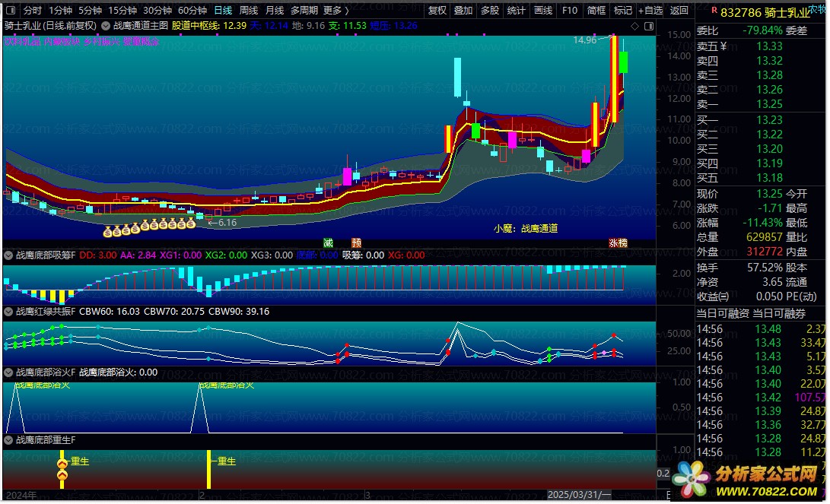Expand 战鹰底部浴火F indicator dropdown
Screen dimensions: 830x504
(x=8, y=372)
